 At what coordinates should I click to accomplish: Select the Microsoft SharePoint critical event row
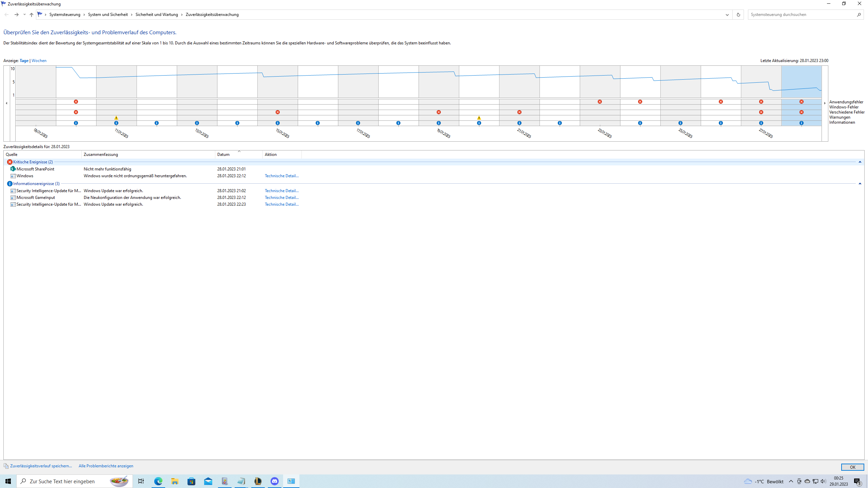434,169
